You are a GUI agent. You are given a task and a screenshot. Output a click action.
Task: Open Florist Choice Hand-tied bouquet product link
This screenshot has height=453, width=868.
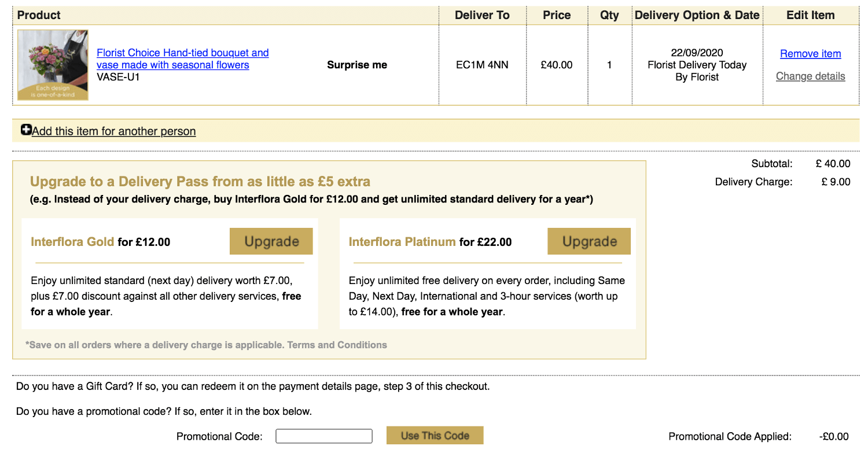(x=183, y=59)
